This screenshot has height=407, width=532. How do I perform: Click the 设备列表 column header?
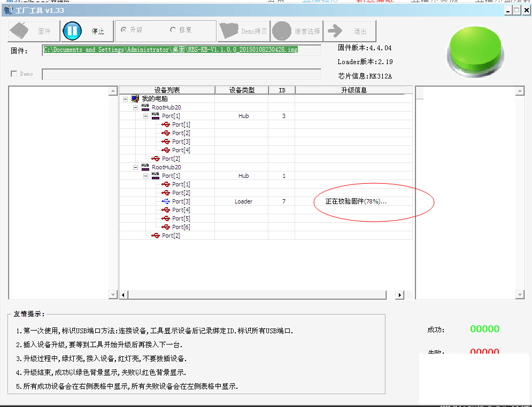167,90
